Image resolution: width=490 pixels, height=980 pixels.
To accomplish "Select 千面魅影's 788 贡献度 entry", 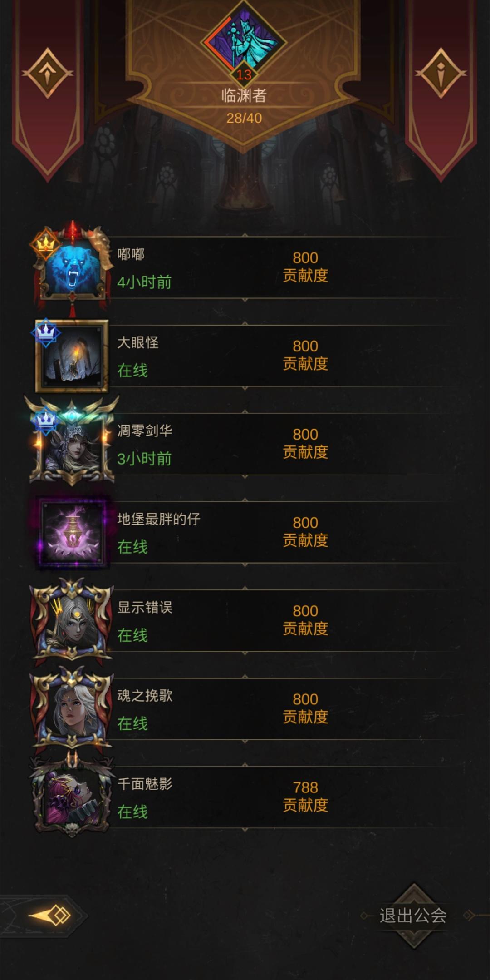I will click(x=305, y=797).
